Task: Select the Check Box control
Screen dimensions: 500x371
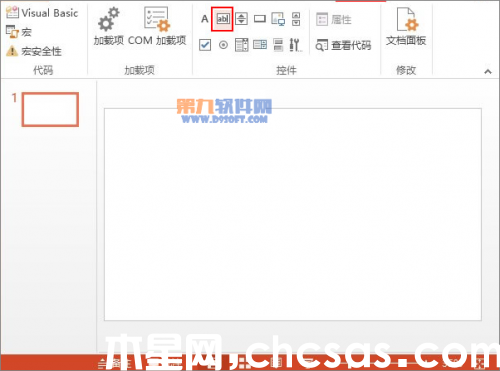Action: click(205, 45)
